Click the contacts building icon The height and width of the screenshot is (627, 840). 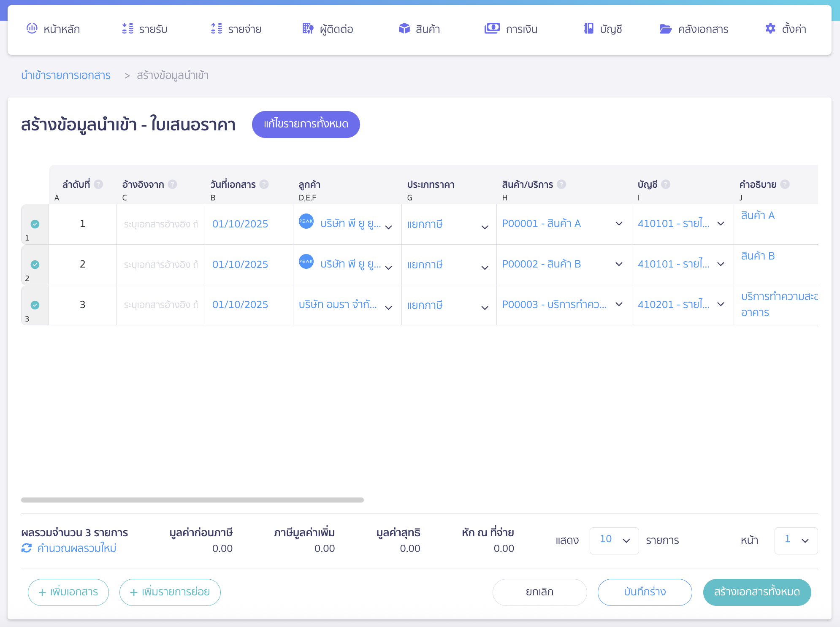coord(308,28)
